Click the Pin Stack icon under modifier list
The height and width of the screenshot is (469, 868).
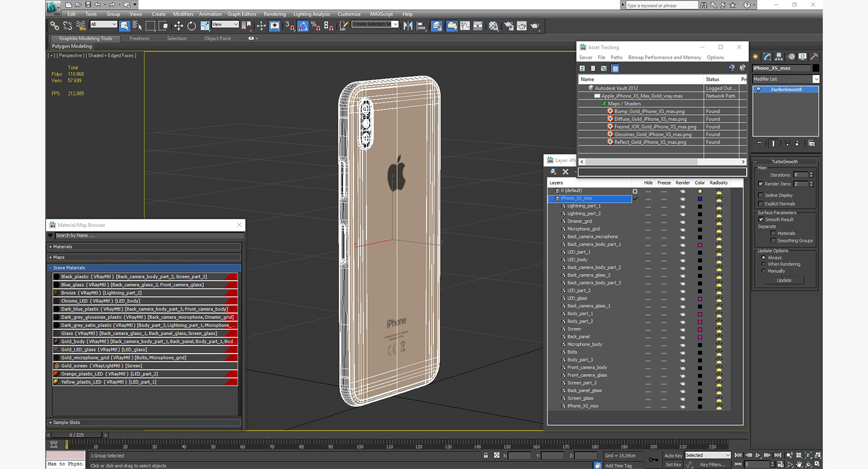tap(759, 143)
